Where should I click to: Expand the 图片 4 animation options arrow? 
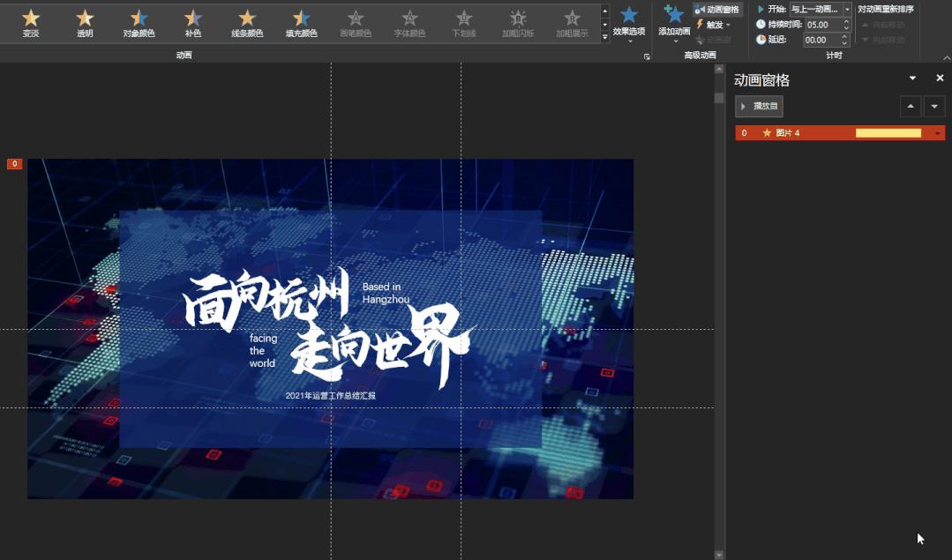coord(937,133)
